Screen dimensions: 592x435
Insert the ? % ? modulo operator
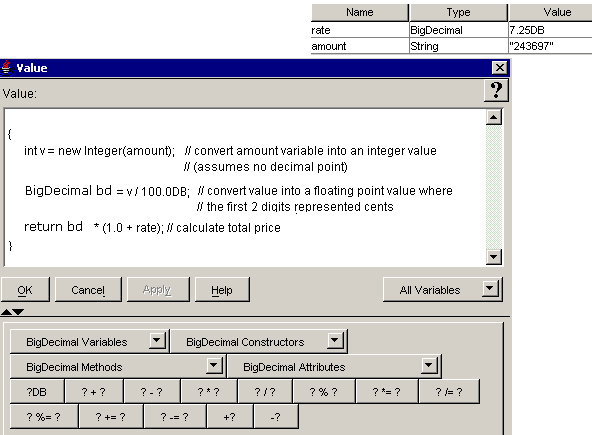pyautogui.click(x=324, y=392)
